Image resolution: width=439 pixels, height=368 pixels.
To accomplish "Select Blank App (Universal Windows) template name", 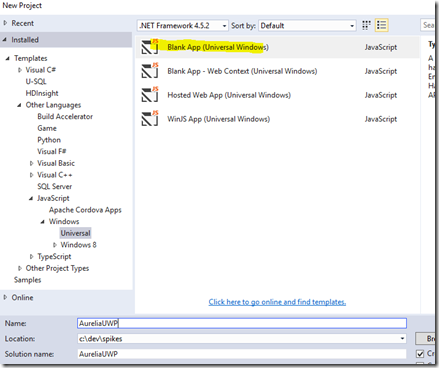I will [218, 47].
